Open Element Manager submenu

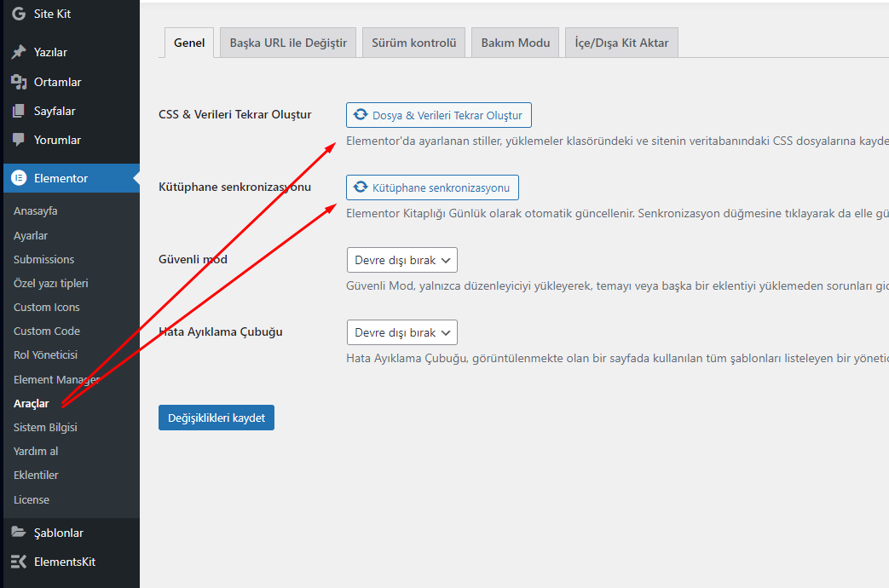coord(57,379)
